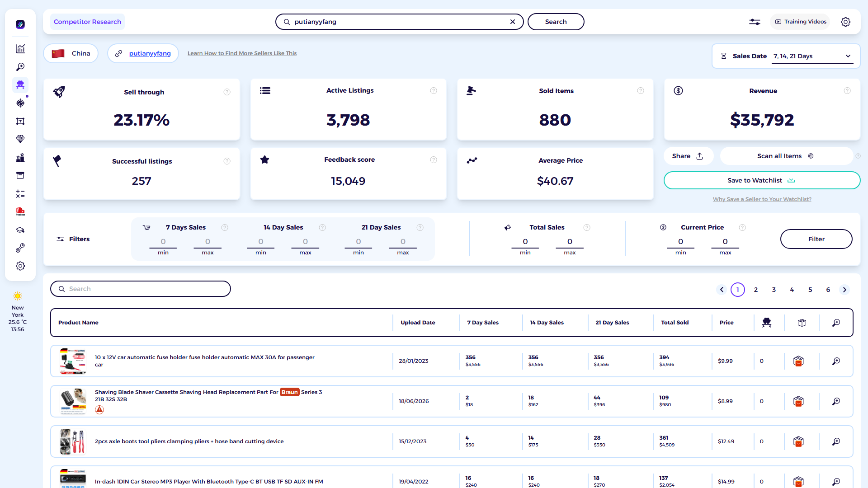This screenshot has height=488, width=868.
Task: Click the China country chip
Action: (71, 53)
